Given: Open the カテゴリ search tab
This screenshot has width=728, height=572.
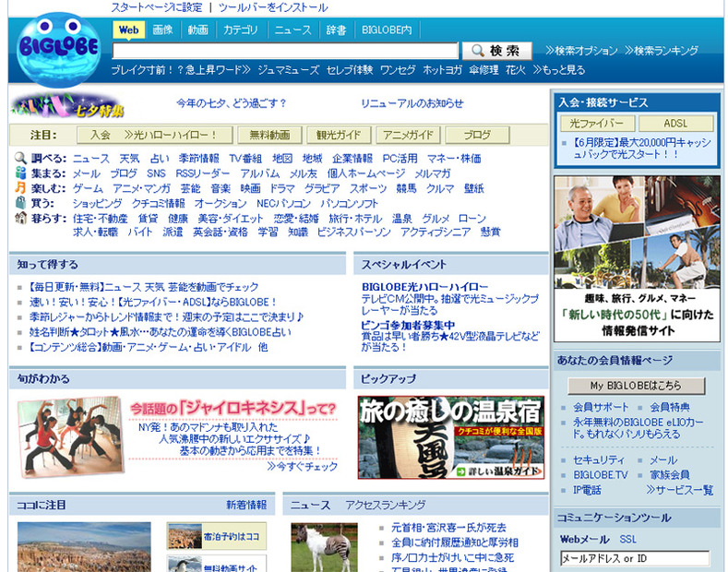Looking at the screenshot, I should tap(241, 30).
